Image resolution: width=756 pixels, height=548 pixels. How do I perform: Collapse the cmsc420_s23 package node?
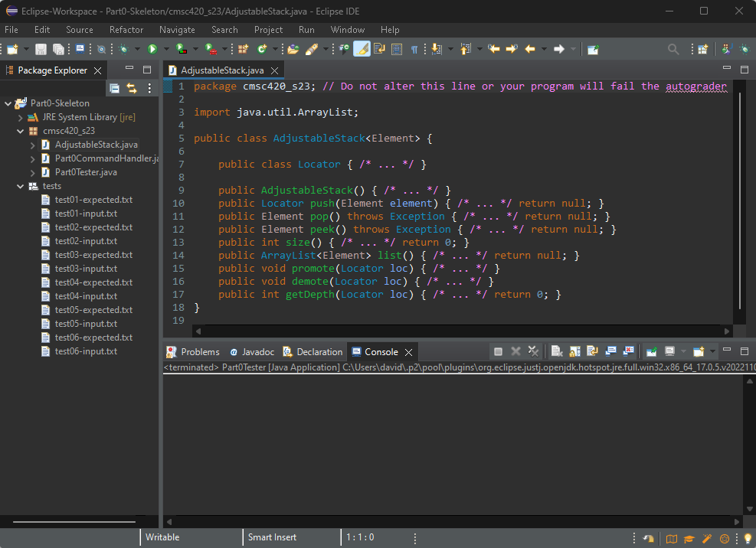click(20, 131)
